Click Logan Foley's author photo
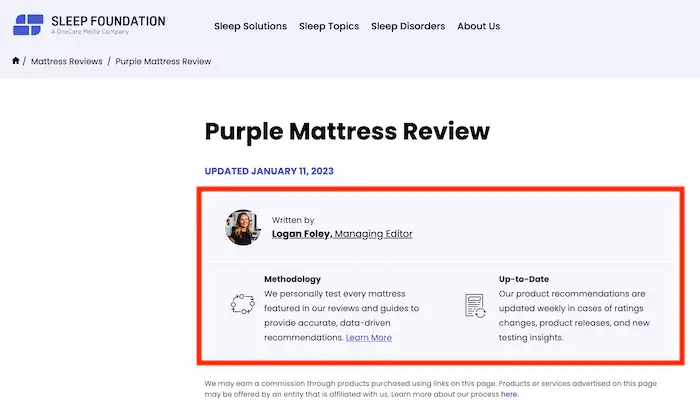700x414 pixels. pos(243,227)
